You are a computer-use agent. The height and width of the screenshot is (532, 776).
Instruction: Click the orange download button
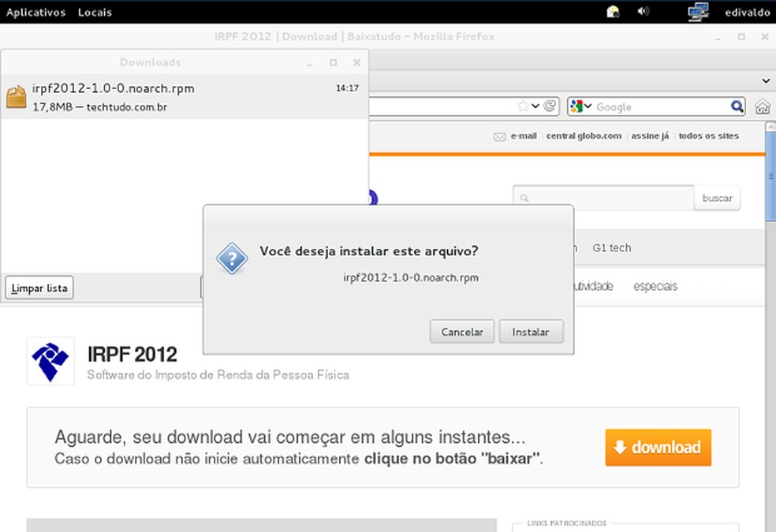coord(658,448)
